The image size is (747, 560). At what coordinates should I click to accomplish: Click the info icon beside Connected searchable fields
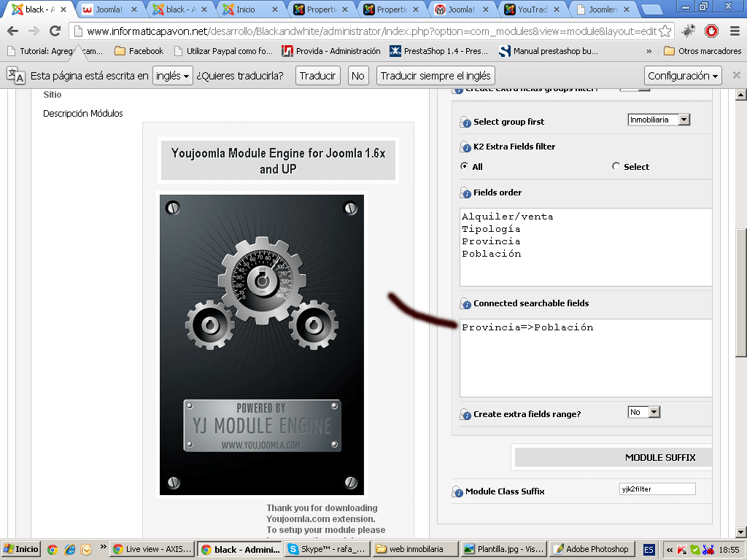pos(465,304)
